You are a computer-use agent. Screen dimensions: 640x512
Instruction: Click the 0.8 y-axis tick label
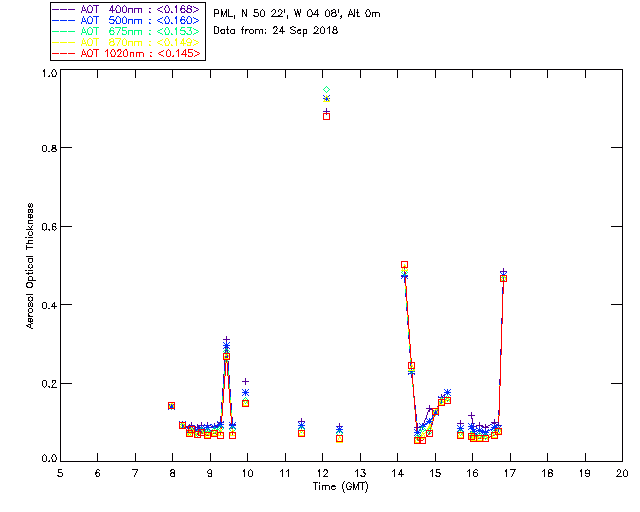tap(49, 148)
